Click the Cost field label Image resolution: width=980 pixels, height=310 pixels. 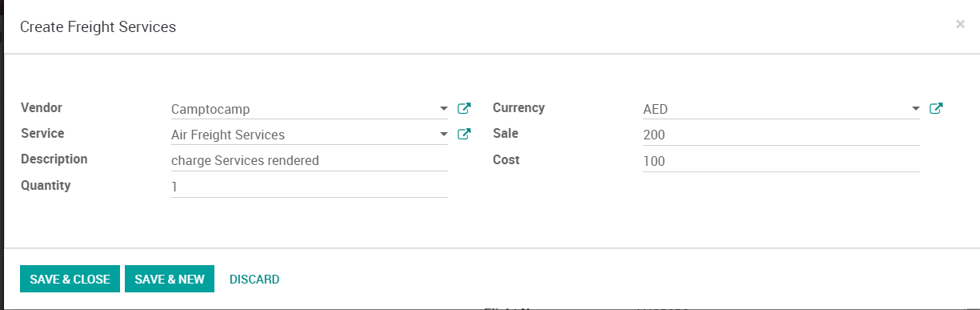[506, 159]
